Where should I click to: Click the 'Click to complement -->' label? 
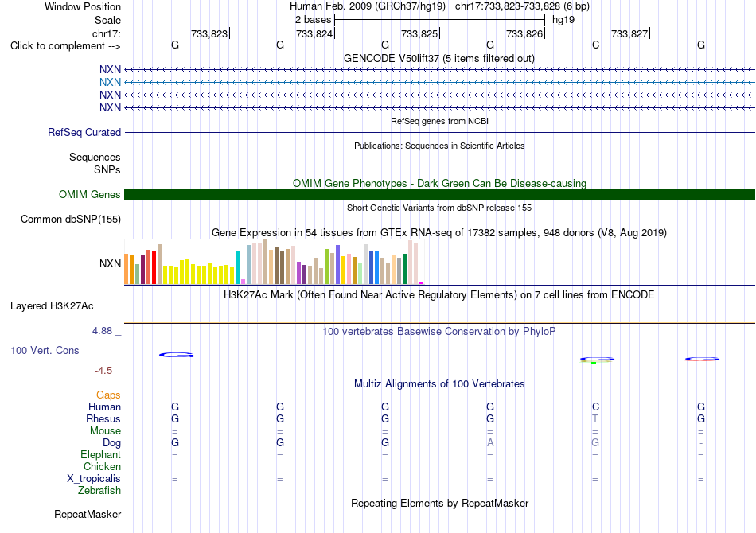[x=65, y=46]
